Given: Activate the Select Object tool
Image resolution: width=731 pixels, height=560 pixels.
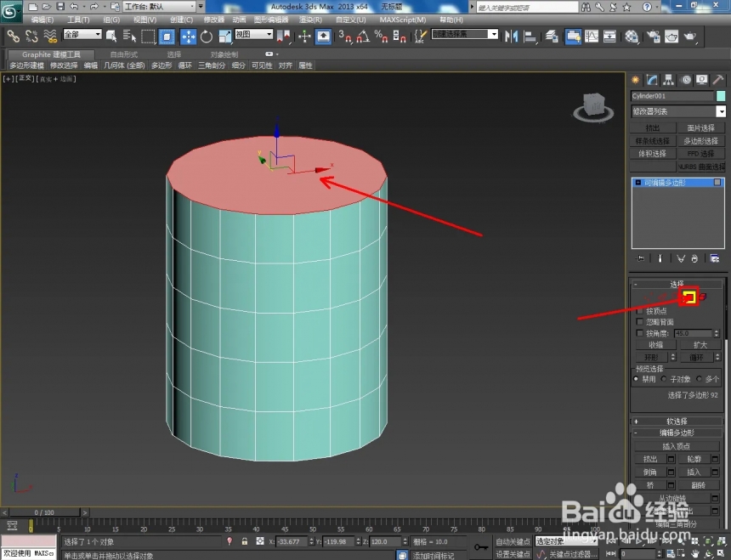Looking at the screenshot, I should click(111, 36).
